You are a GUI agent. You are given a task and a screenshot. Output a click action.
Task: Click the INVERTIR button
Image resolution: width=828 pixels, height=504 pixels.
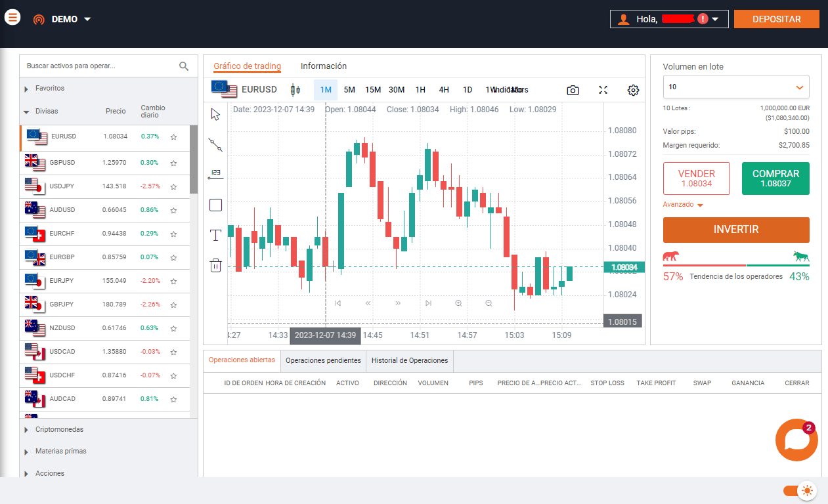pyautogui.click(x=736, y=230)
